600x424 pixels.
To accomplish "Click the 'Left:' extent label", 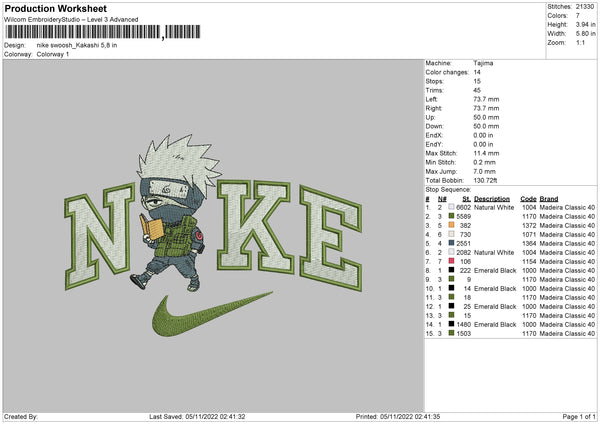I will click(x=432, y=99).
